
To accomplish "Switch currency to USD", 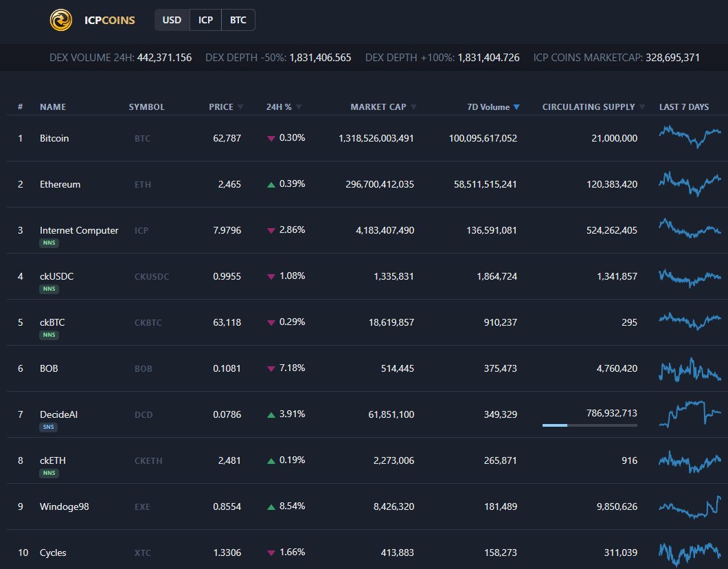I will point(172,20).
